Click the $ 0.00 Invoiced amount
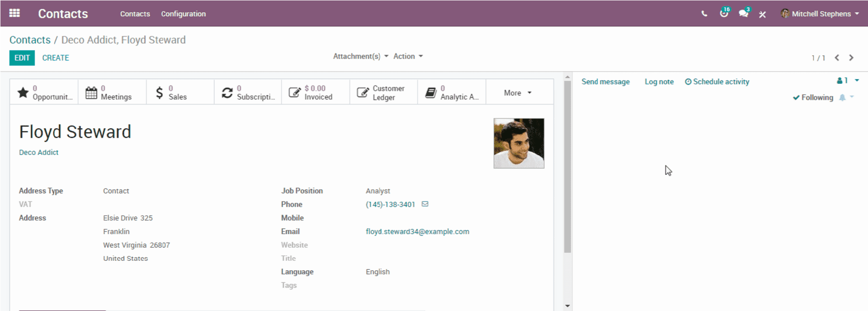 click(x=315, y=88)
